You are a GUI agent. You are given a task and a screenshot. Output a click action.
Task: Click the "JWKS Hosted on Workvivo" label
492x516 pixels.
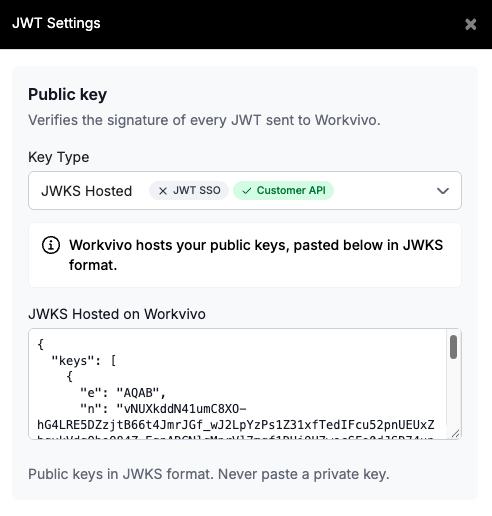point(117,314)
